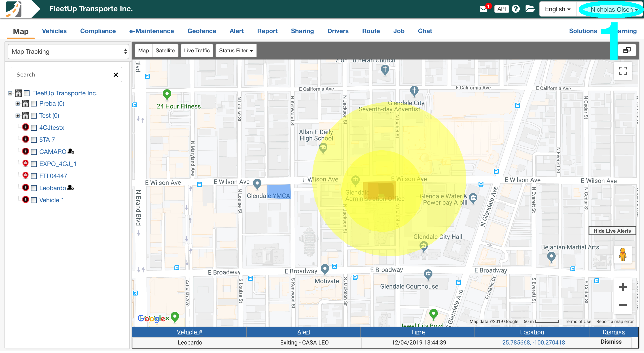Click the FTI 04447 vehicle status icon

coord(25,175)
